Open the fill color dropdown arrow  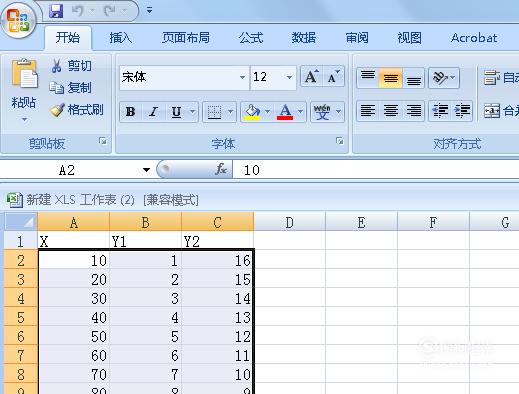(x=268, y=111)
